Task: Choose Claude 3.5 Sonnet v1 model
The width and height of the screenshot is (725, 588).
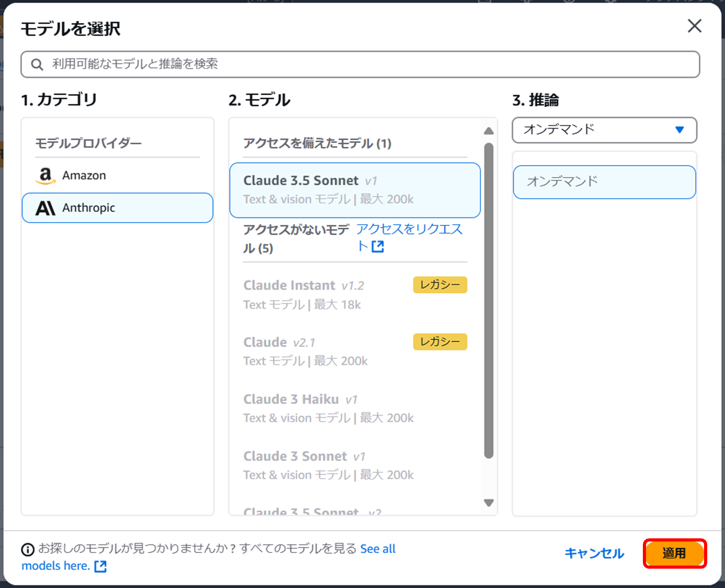Action: 355,190
